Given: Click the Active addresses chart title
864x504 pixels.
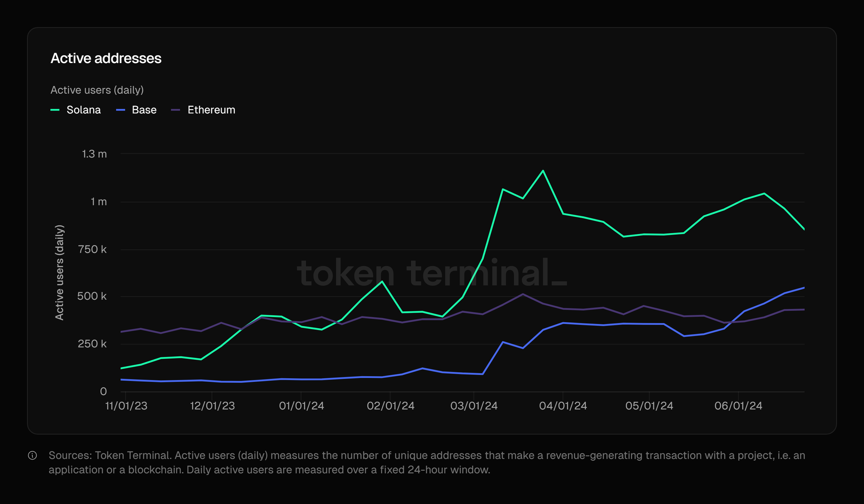Looking at the screenshot, I should [x=106, y=58].
